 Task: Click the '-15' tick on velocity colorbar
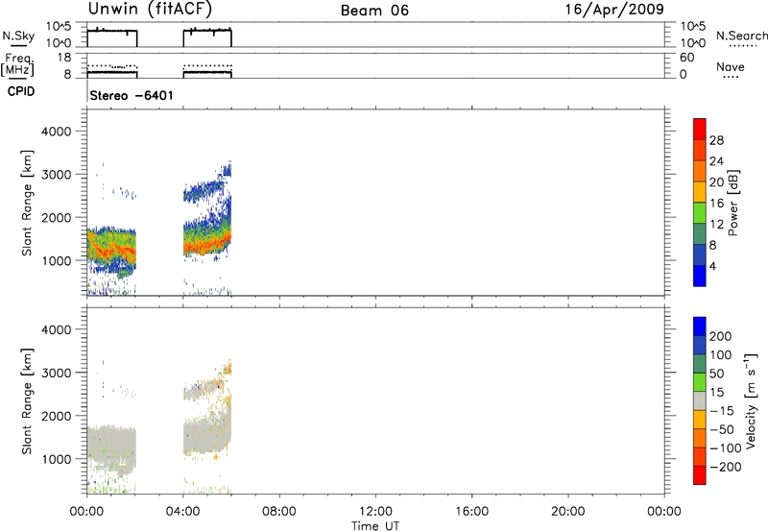(722, 410)
